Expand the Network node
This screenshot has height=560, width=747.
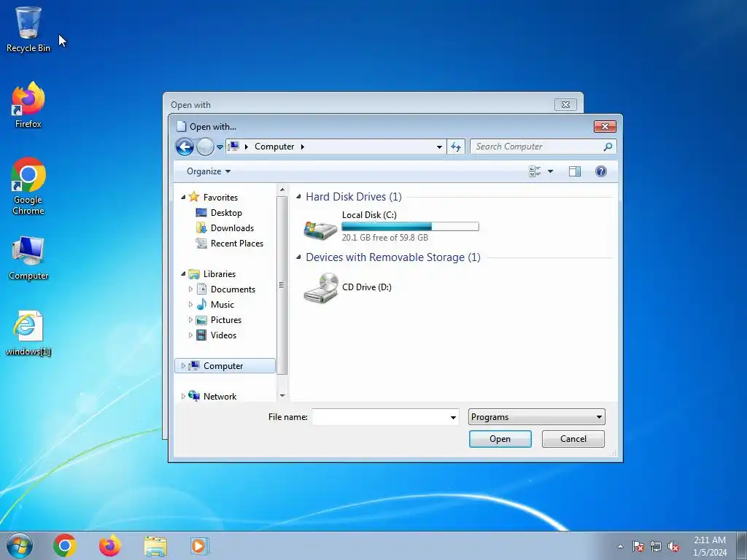183,396
